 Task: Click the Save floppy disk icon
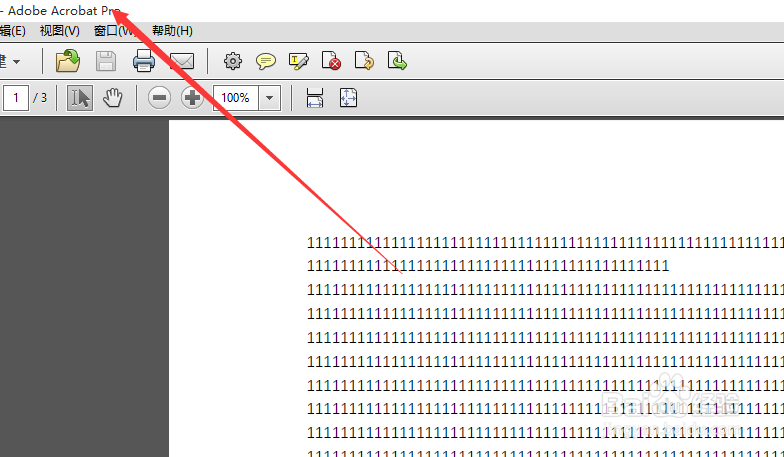coord(106,62)
